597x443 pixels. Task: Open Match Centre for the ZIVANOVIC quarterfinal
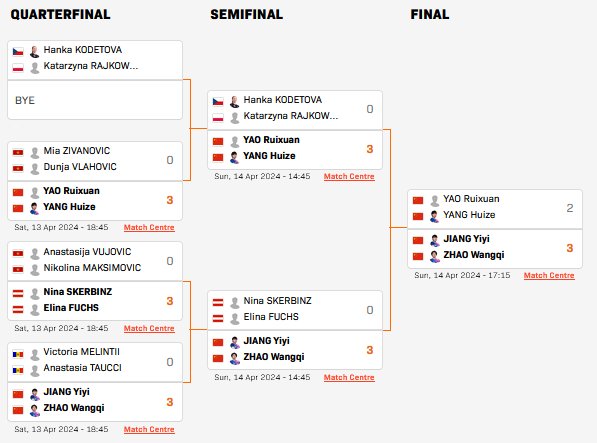click(x=149, y=227)
